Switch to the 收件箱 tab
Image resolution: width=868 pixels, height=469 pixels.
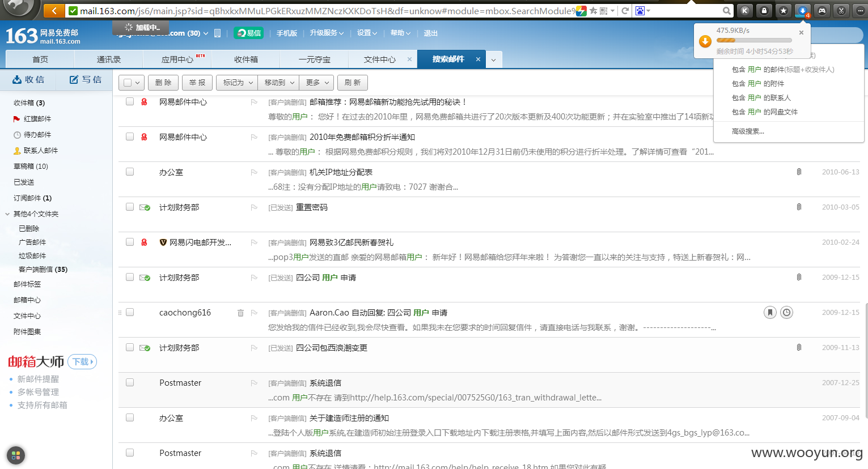(246, 59)
